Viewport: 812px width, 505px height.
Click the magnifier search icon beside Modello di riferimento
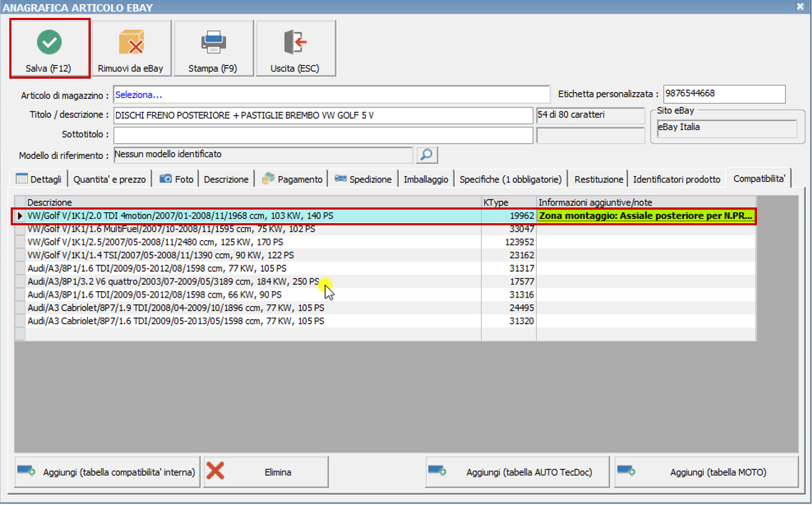(427, 155)
